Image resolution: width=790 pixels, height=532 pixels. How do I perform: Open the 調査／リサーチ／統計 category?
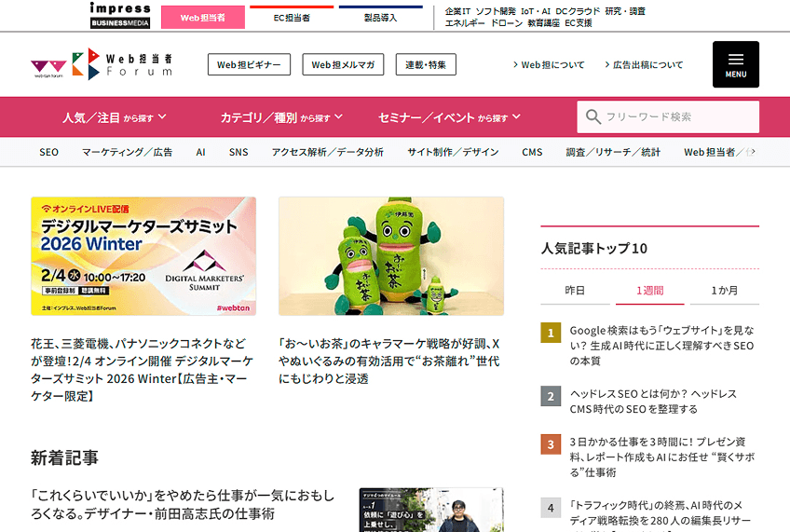coord(613,152)
